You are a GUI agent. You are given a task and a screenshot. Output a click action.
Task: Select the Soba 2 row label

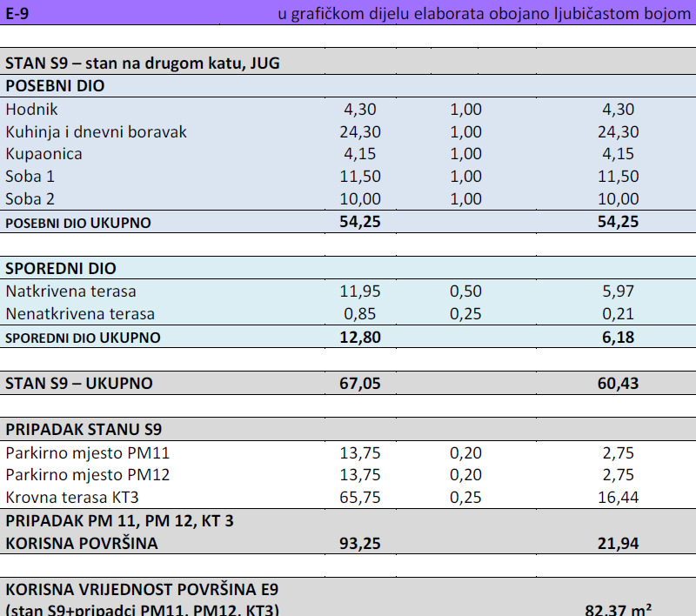[30, 199]
